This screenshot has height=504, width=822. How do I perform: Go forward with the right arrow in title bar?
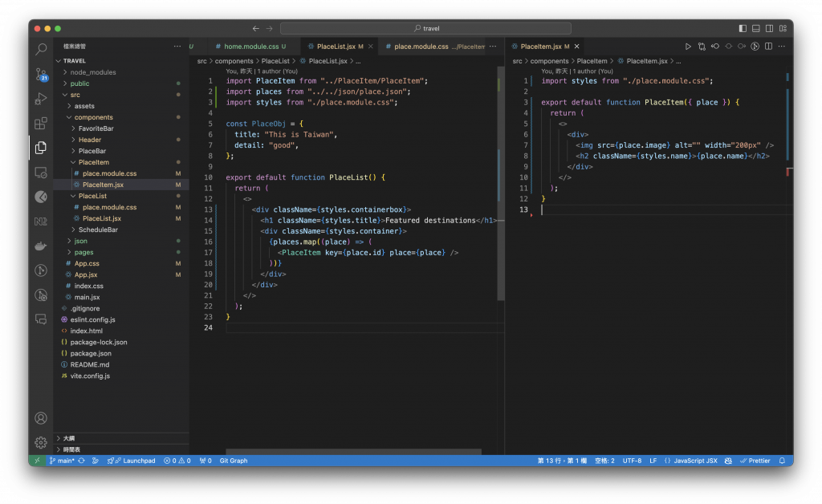[269, 28]
